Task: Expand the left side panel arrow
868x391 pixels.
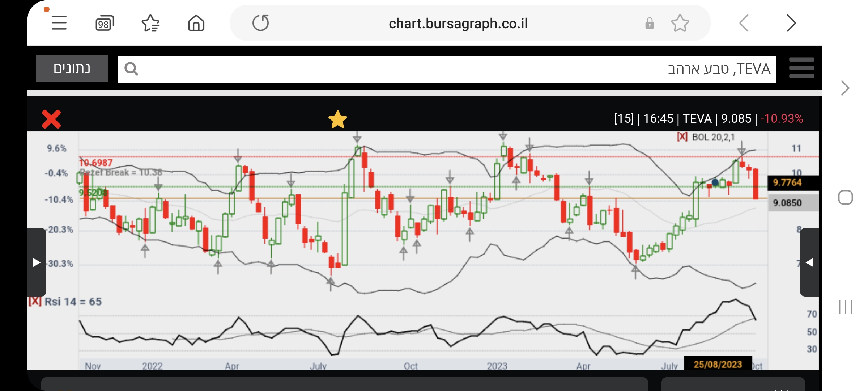Action: 37,262
